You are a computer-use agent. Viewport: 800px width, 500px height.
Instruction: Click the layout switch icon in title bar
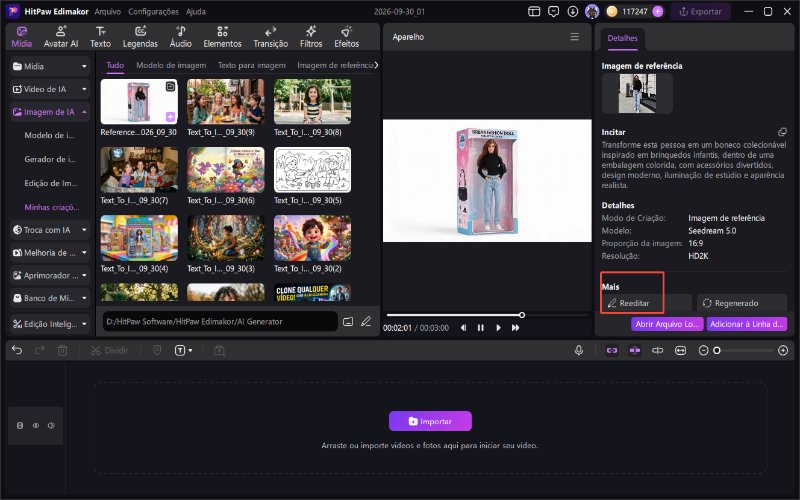pos(534,11)
